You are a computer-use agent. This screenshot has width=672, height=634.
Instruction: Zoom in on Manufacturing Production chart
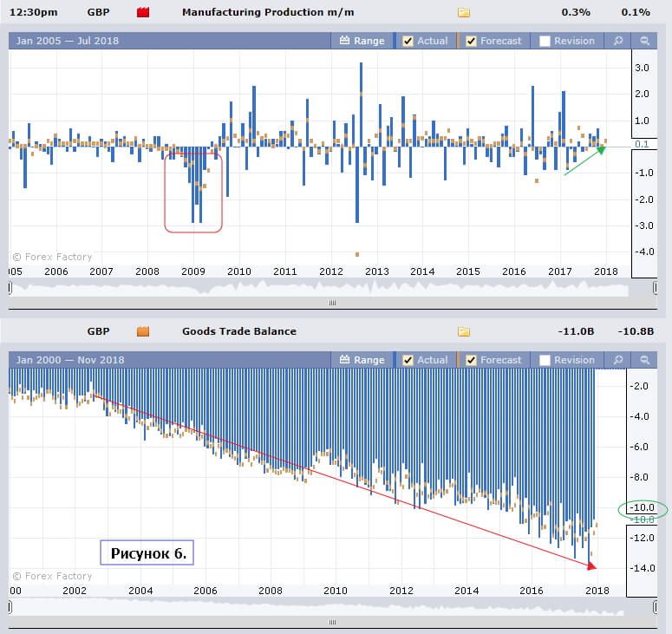pyautogui.click(x=618, y=41)
